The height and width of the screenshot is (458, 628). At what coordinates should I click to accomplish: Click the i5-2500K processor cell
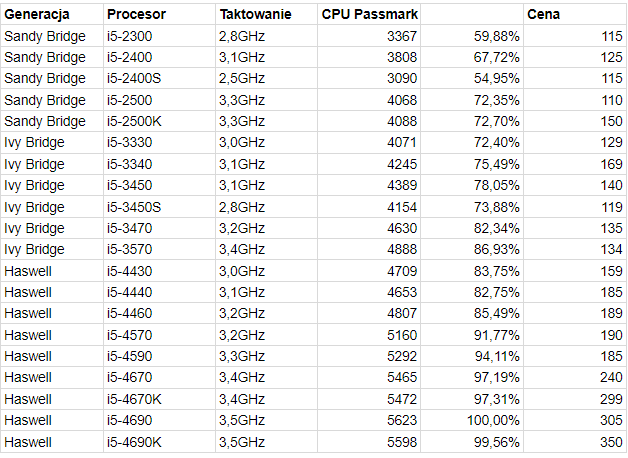pos(159,121)
